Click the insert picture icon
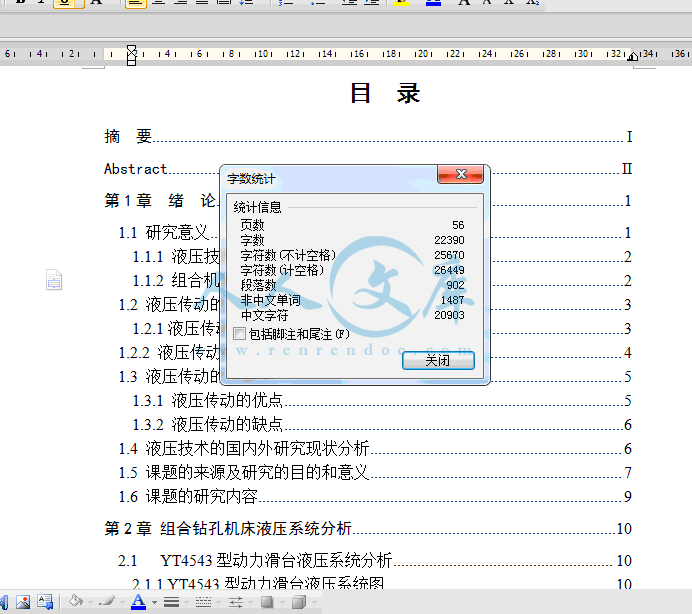692x614 pixels. coord(23,602)
